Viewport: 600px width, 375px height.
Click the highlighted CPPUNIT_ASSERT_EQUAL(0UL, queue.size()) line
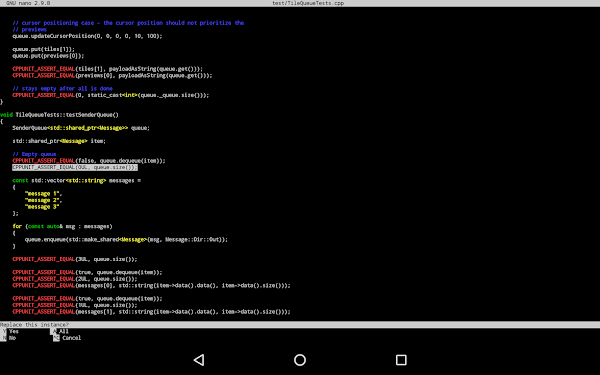click(x=75, y=167)
